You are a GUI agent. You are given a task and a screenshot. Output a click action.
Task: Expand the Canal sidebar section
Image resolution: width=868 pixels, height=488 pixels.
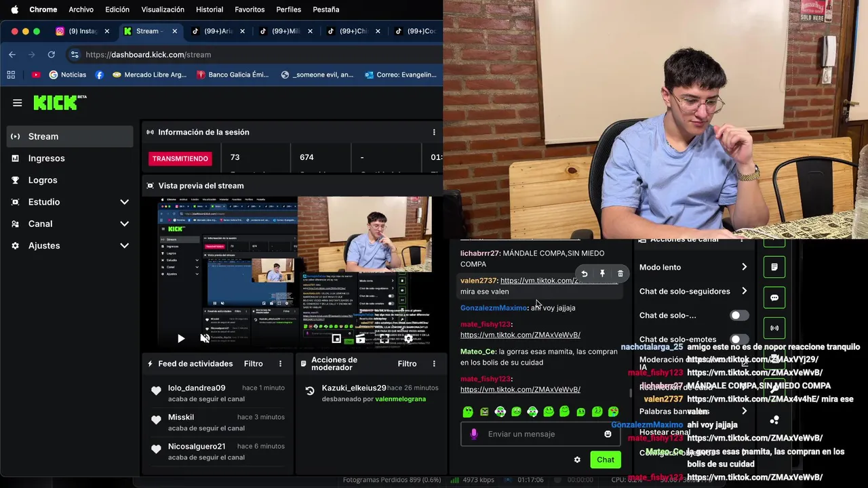pyautogui.click(x=71, y=224)
